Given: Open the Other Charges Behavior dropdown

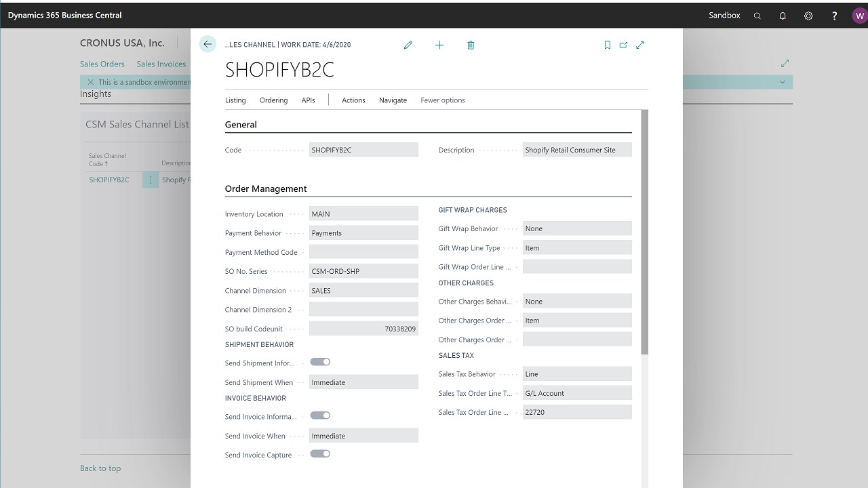Looking at the screenshot, I should pyautogui.click(x=577, y=301).
